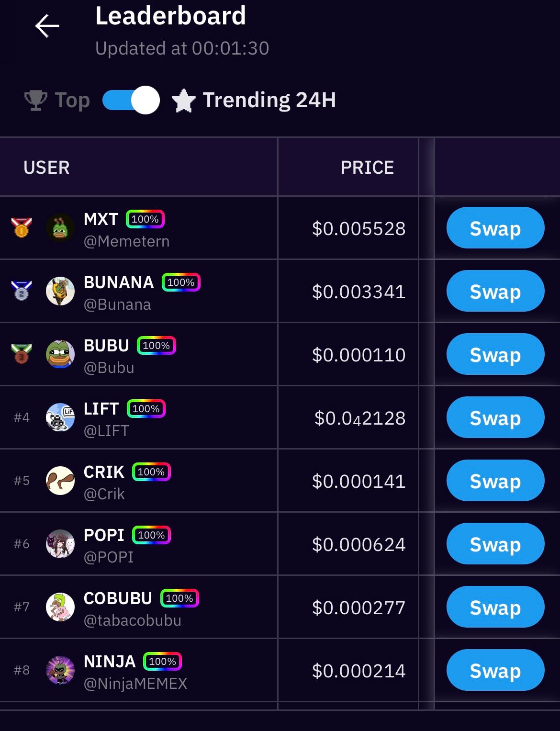Click the USER column header
Viewport: 560px width, 731px height.
coord(46,168)
